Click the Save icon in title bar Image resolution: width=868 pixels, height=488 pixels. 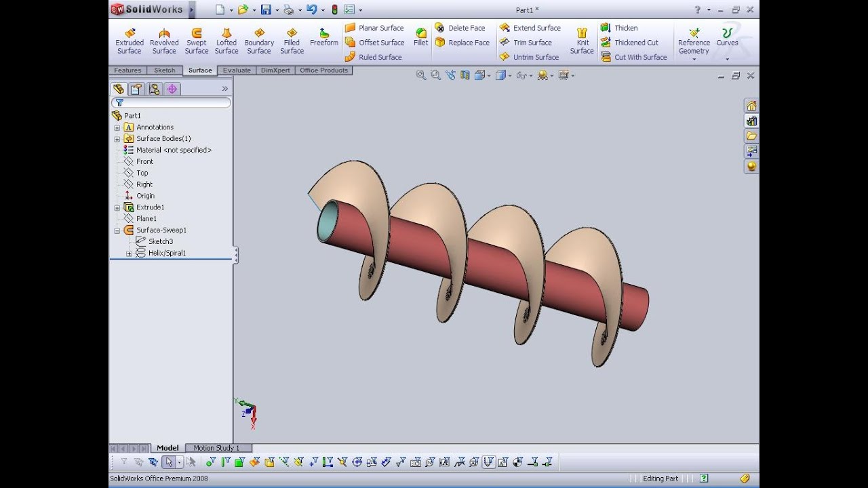[x=266, y=9]
